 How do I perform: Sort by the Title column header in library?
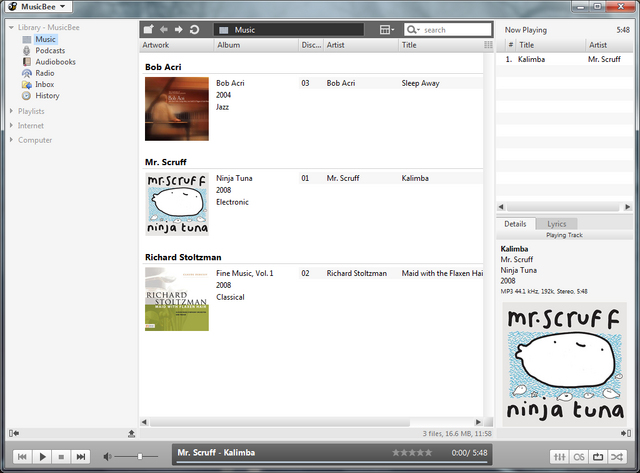pos(441,45)
